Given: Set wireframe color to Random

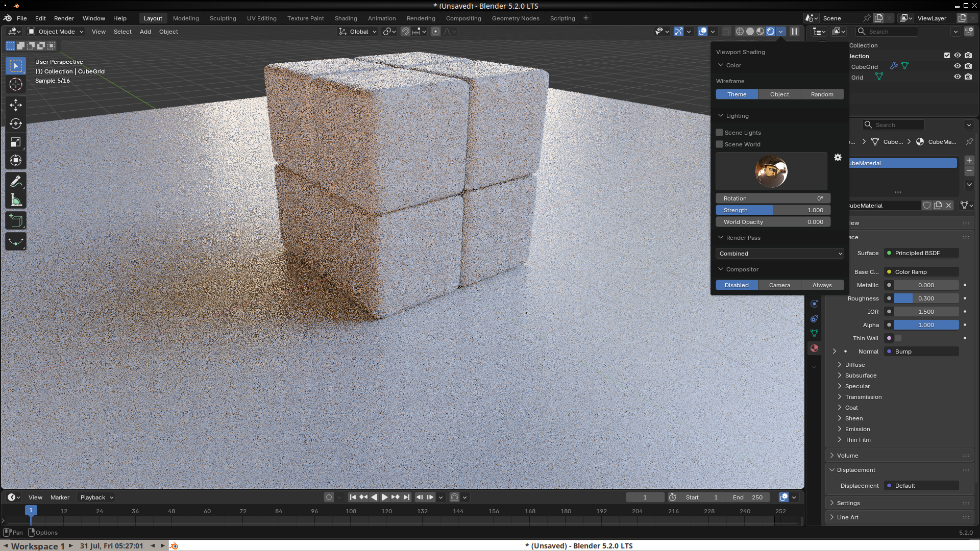Looking at the screenshot, I should point(822,94).
